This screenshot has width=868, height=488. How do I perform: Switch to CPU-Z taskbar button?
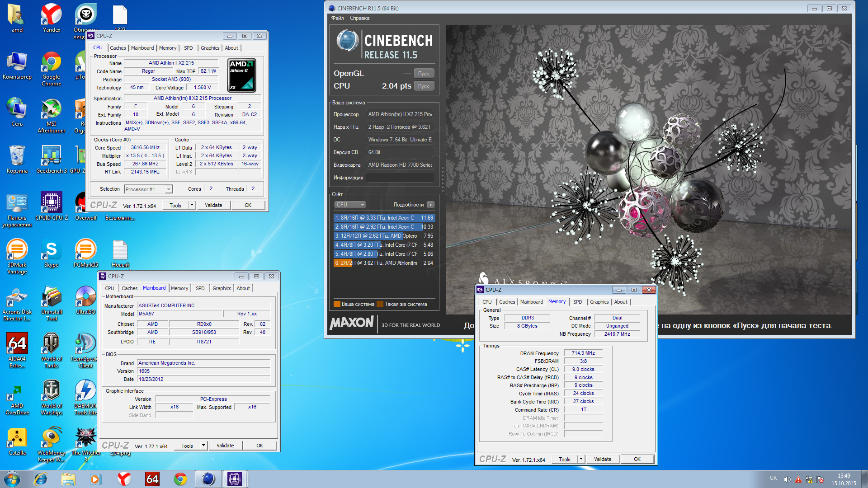pyautogui.click(x=235, y=479)
